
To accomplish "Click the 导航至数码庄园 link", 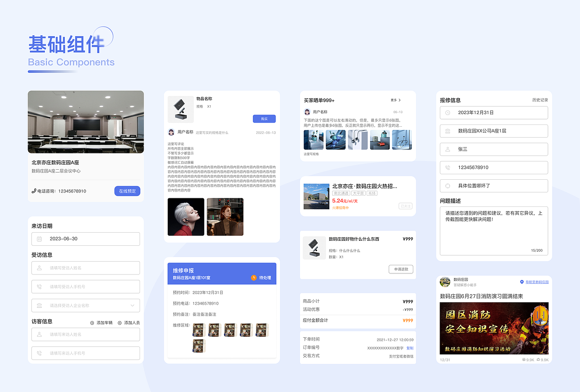I will 537,282.
